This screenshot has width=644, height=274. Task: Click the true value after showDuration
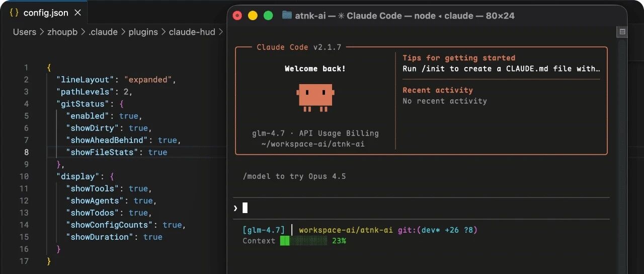click(x=153, y=237)
